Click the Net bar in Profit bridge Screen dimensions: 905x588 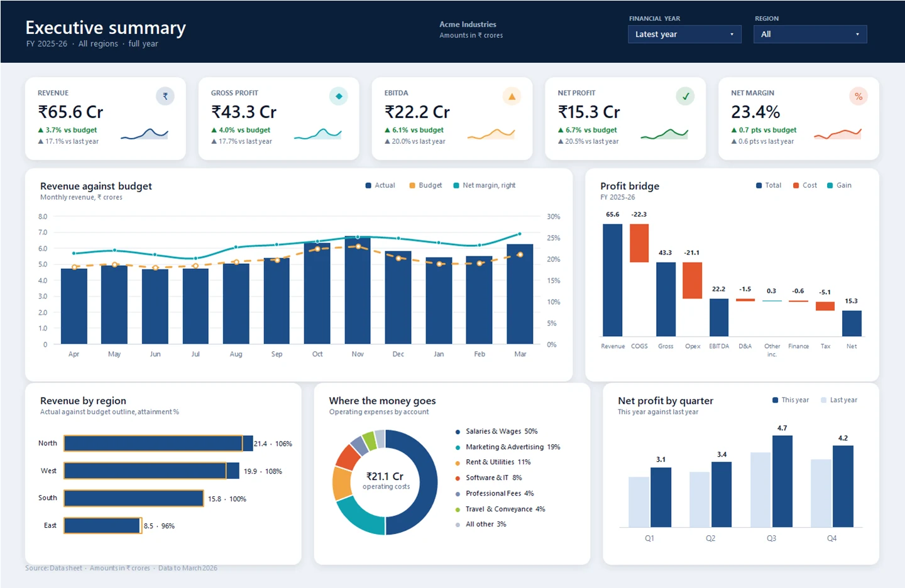coord(852,324)
